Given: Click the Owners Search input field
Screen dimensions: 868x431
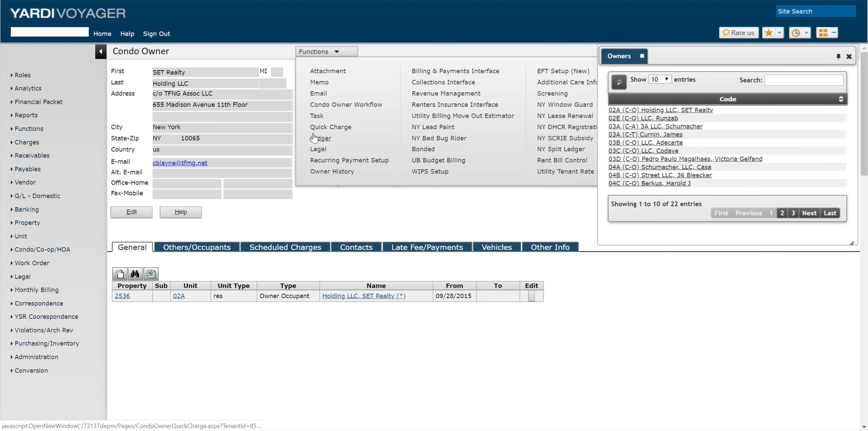Looking at the screenshot, I should pyautogui.click(x=804, y=80).
